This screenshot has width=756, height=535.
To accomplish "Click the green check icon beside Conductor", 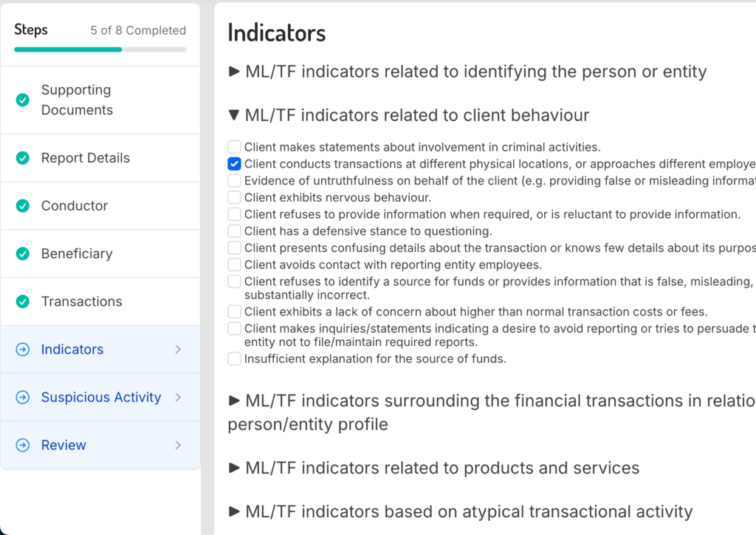I will (x=23, y=206).
